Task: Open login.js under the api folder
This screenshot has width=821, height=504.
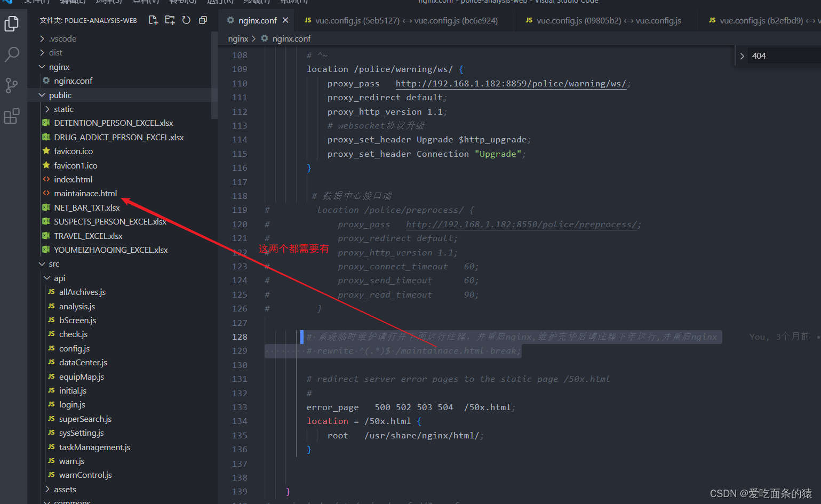Action: (72, 404)
